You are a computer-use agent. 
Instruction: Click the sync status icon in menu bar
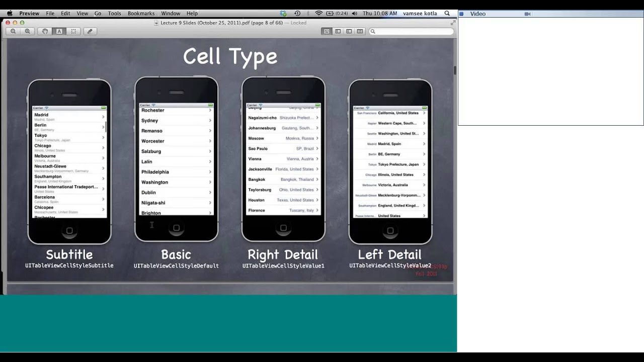[283, 14]
